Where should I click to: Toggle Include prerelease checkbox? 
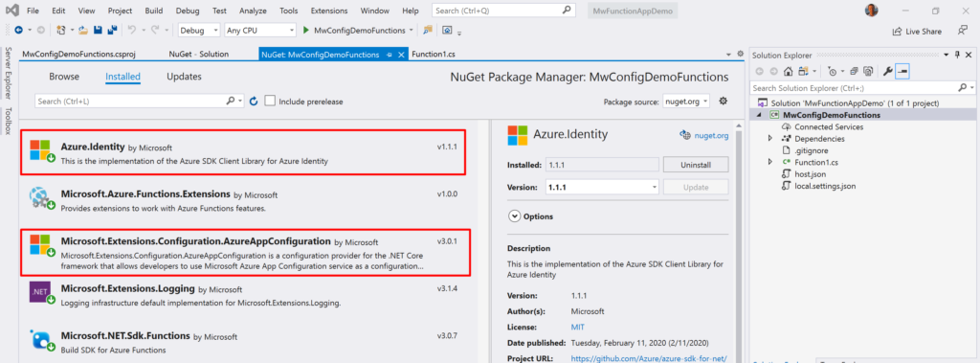coord(270,101)
